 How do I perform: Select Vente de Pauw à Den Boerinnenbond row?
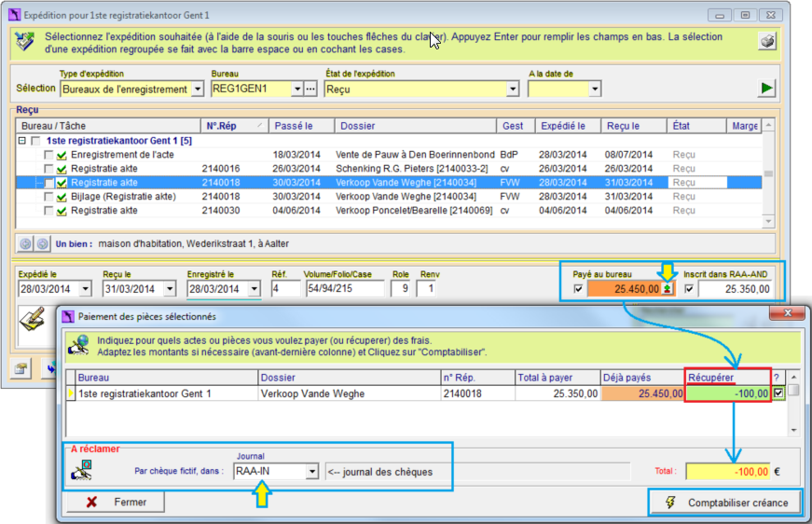(389, 155)
